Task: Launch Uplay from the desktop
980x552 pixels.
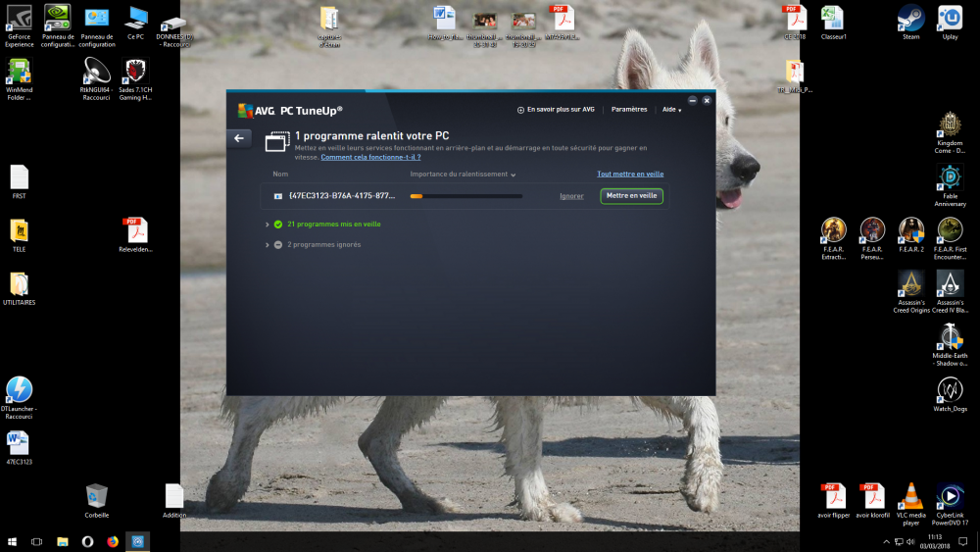Action: point(950,23)
